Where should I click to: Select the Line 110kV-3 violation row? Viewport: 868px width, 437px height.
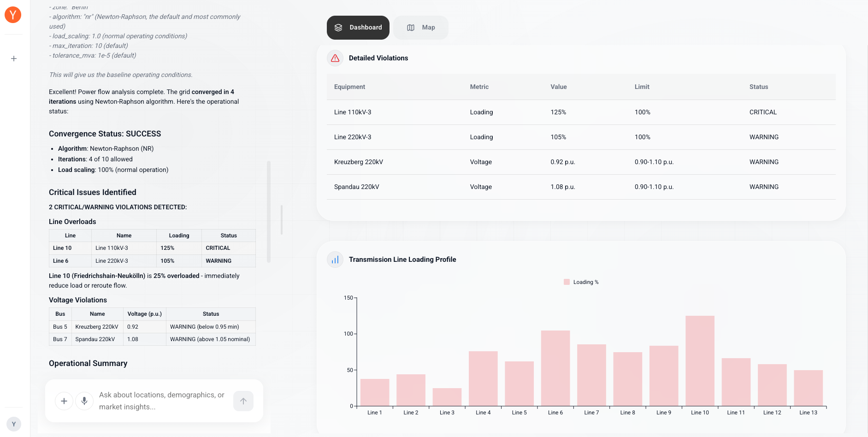581,112
